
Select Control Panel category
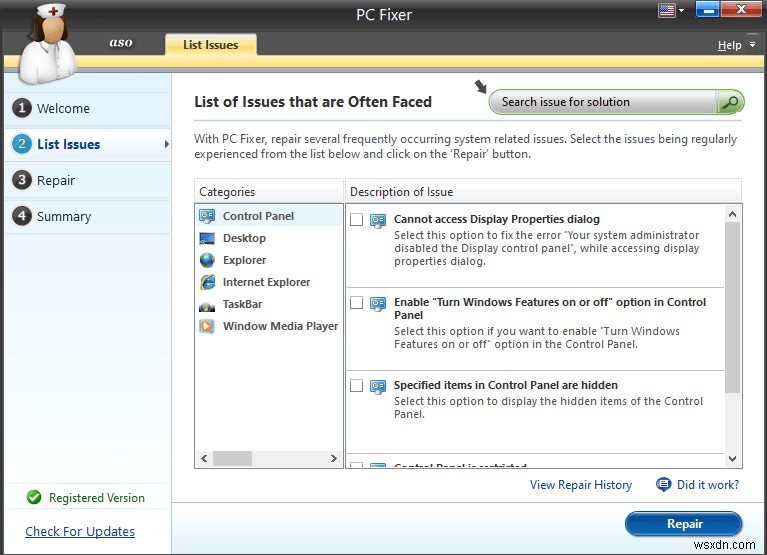[269, 216]
